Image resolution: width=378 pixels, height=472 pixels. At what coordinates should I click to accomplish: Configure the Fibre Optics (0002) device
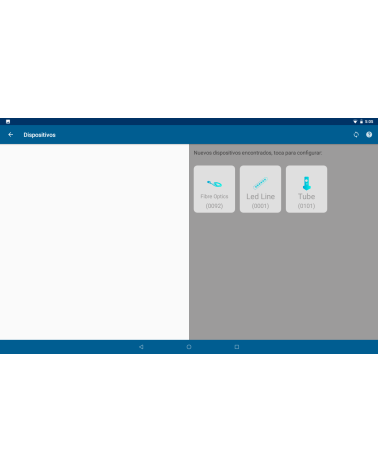[214, 189]
